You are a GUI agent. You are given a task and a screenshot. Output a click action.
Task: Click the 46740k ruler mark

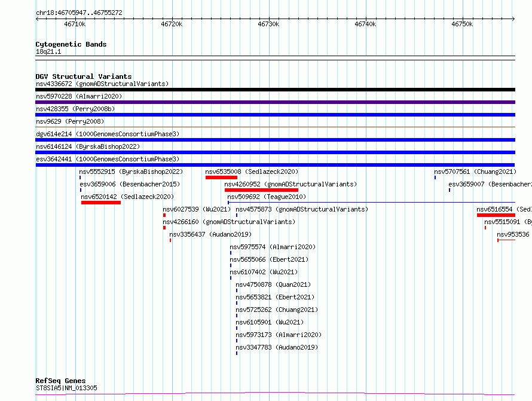(365, 24)
